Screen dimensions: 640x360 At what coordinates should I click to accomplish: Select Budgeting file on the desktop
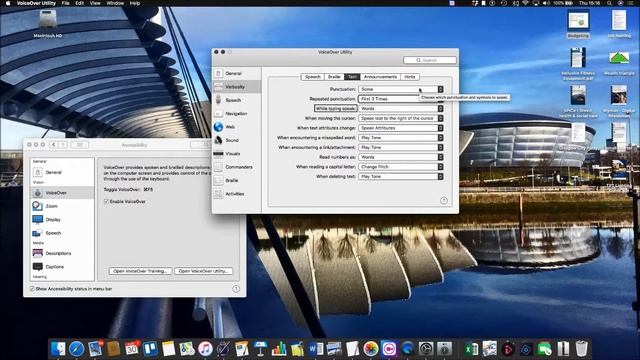578,24
